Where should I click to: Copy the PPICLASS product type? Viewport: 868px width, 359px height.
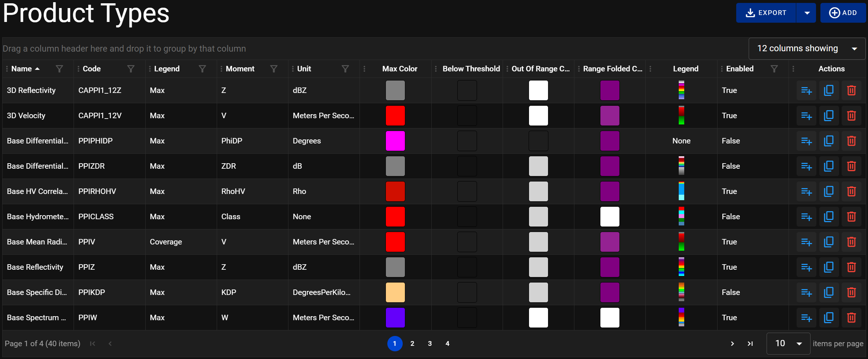tap(829, 217)
